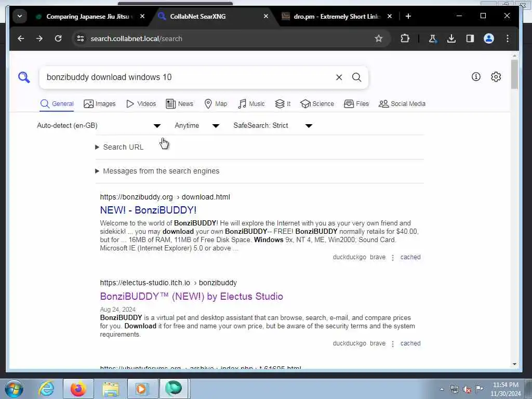This screenshot has height=399, width=532.
Task: Open the info about page icon
Action: click(x=476, y=77)
